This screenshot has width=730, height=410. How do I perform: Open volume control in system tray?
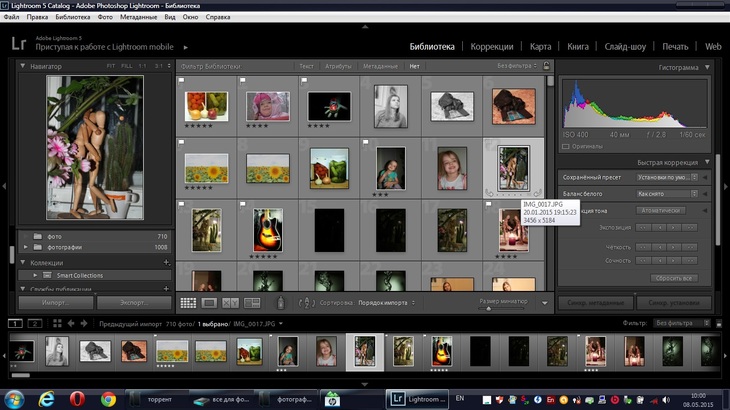coord(666,400)
